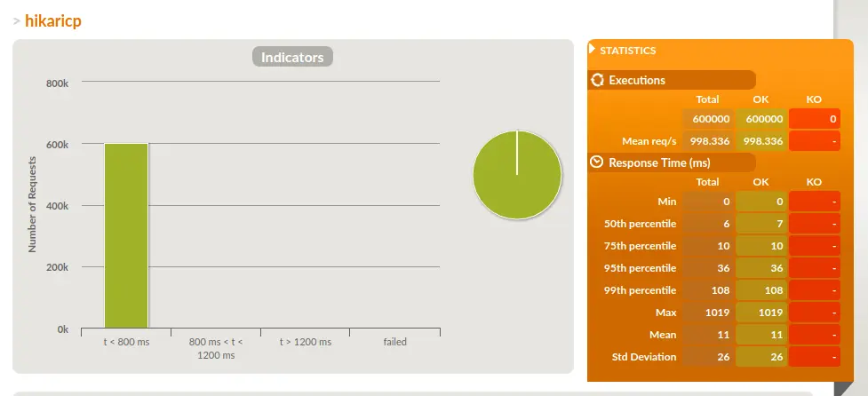Click the Total 75th percentile value 10
The height and width of the screenshot is (396, 868).
[x=708, y=246]
